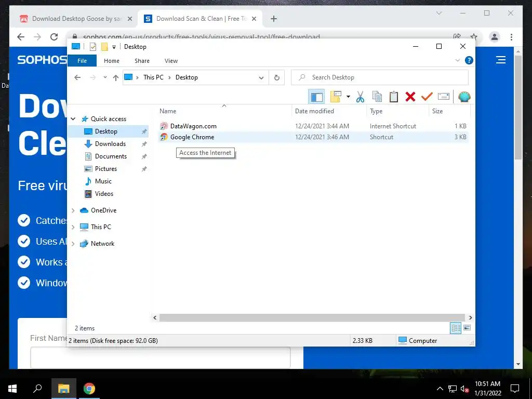Image resolution: width=532 pixels, height=399 pixels.
Task: Open the Sophos hamburger menu
Action: 501,60
